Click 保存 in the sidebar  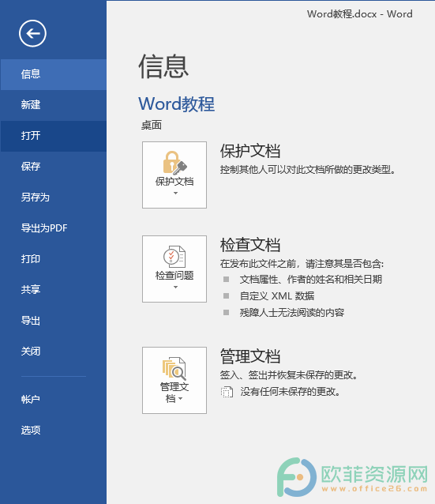[x=54, y=167]
